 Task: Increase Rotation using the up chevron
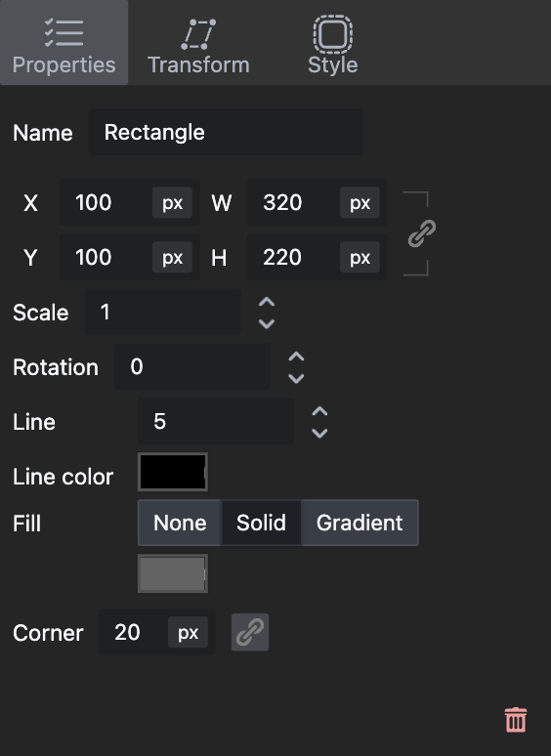coord(296,357)
